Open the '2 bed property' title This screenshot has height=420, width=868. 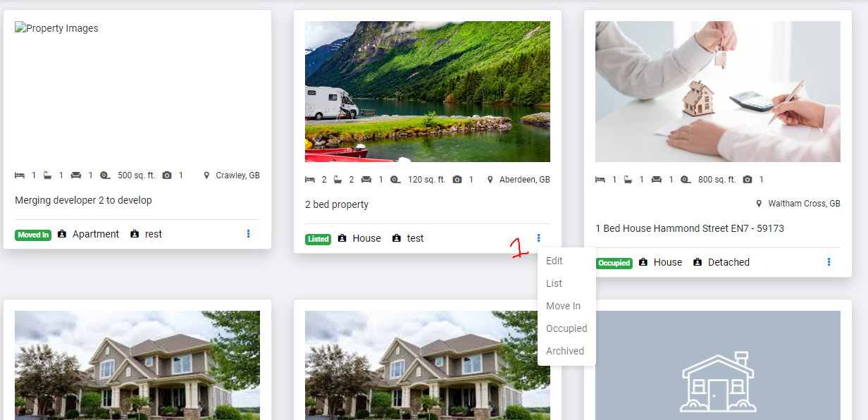(x=337, y=204)
